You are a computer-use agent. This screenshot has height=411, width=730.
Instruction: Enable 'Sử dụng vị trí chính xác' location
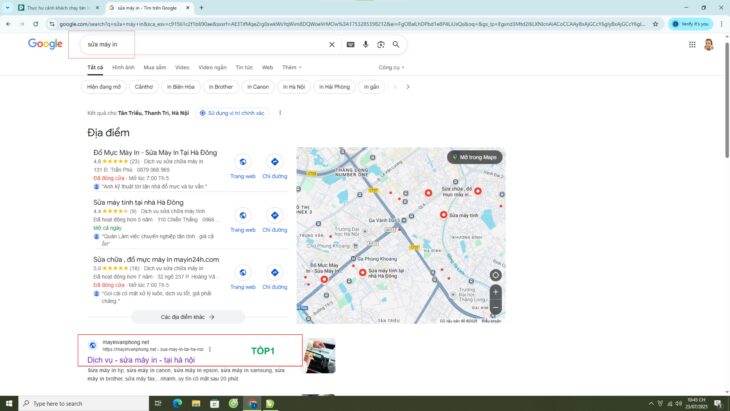point(232,113)
